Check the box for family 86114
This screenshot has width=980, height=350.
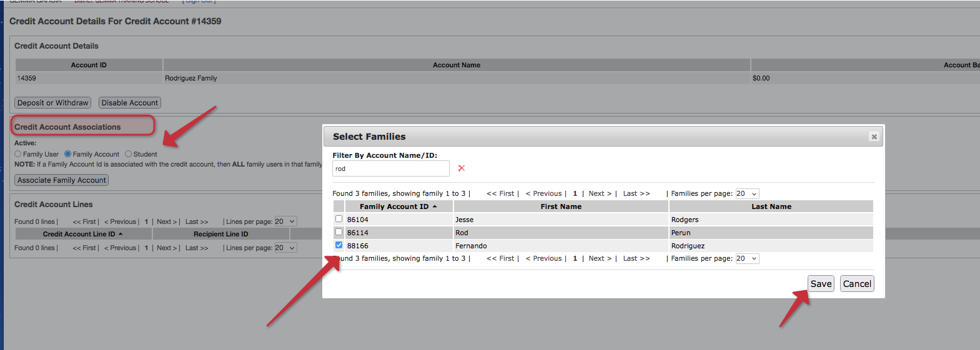point(339,232)
